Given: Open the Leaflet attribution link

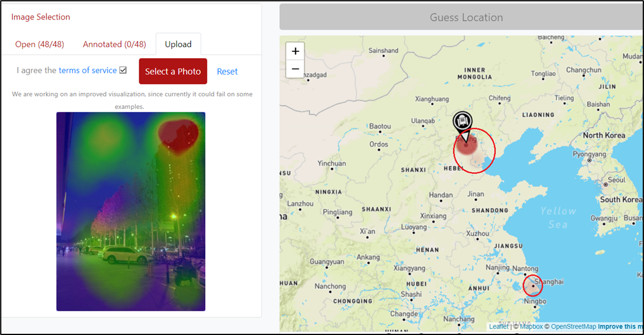Looking at the screenshot, I should point(499,327).
